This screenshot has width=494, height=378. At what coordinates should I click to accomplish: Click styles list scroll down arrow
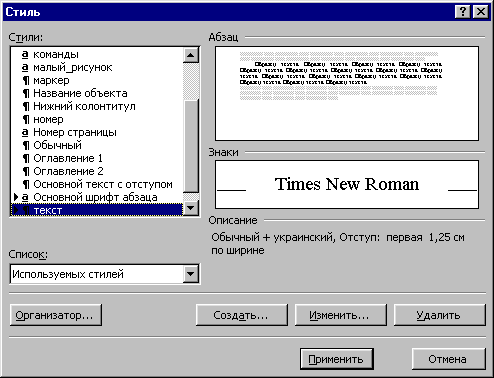(191, 208)
